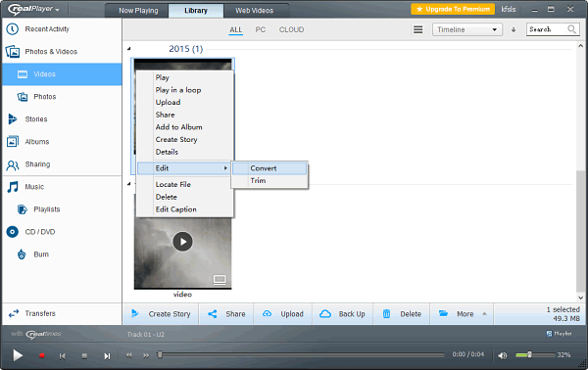The width and height of the screenshot is (588, 370).
Task: Click the playback seek bar
Action: pyautogui.click(x=301, y=354)
